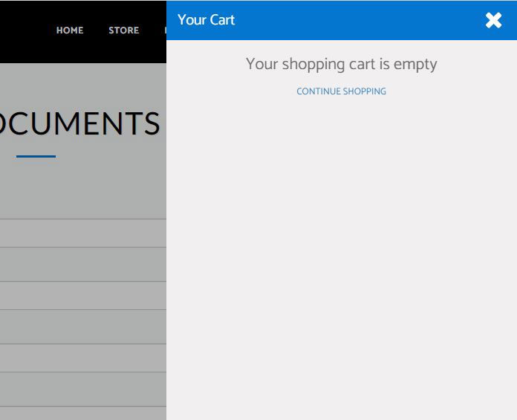Select the bottom cut-off documents list row
Screen dimensions: 517x420
(x=82, y=413)
